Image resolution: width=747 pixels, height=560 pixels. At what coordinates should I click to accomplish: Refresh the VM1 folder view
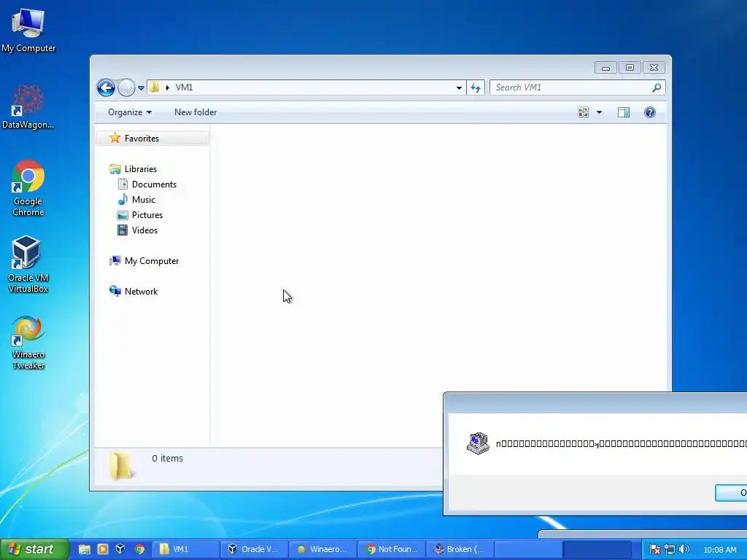point(476,87)
